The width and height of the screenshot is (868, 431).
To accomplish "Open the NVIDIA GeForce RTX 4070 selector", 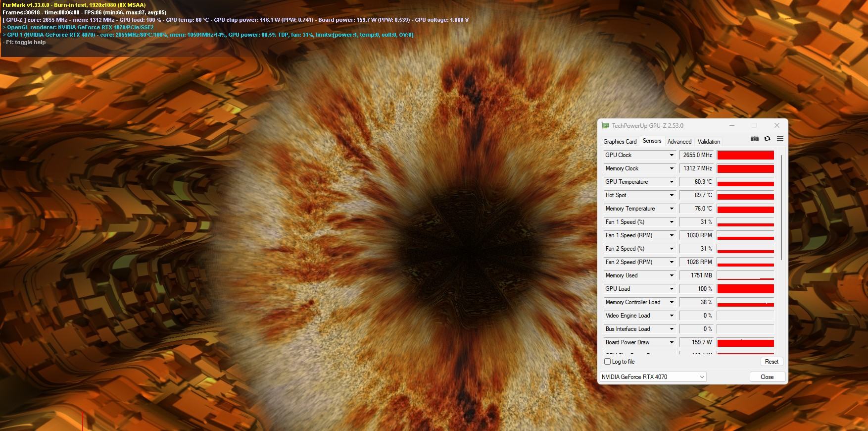I will click(653, 377).
